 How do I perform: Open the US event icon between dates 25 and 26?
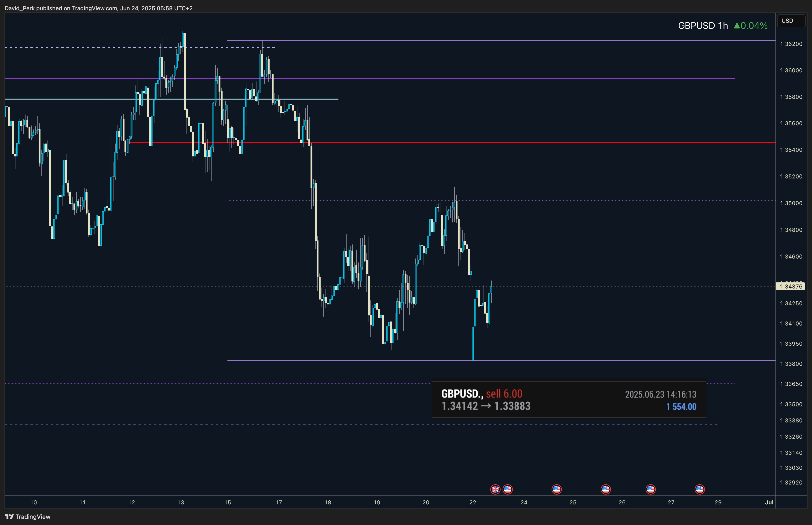click(606, 489)
